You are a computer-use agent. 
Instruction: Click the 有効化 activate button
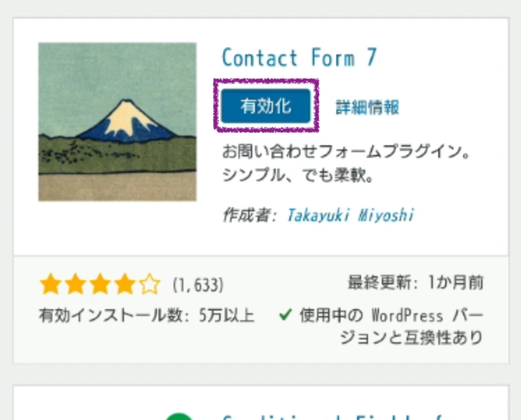266,107
